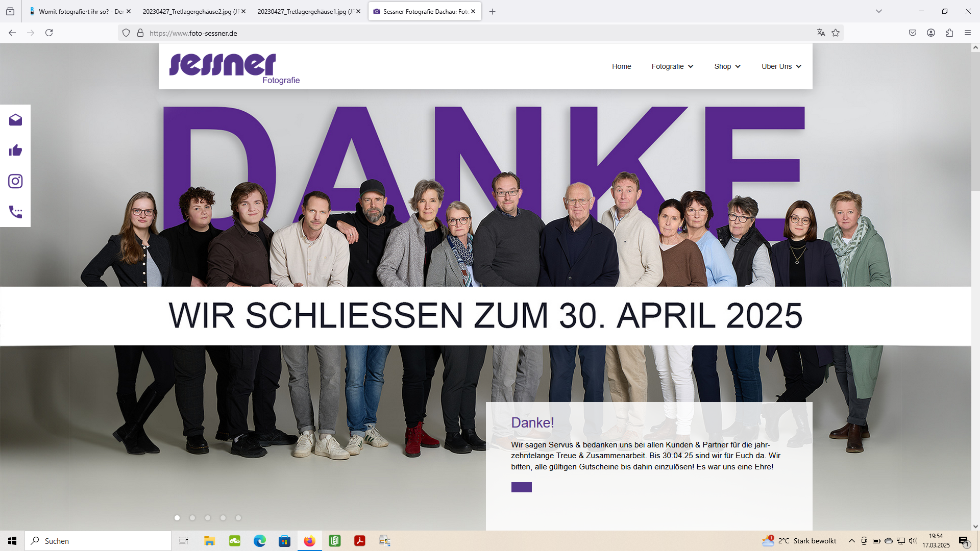Viewport: 980px width, 551px height.
Task: Reload the current page
Action: pos(49,33)
